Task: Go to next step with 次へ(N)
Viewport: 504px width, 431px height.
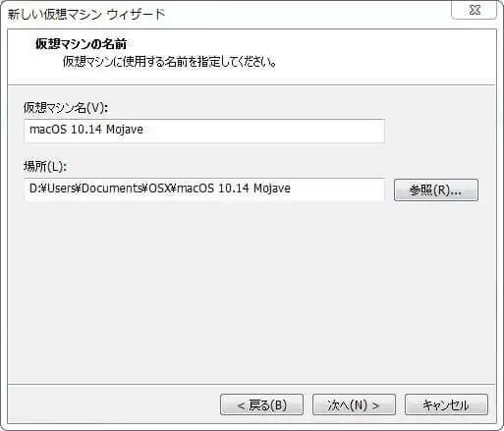Action: (x=354, y=404)
